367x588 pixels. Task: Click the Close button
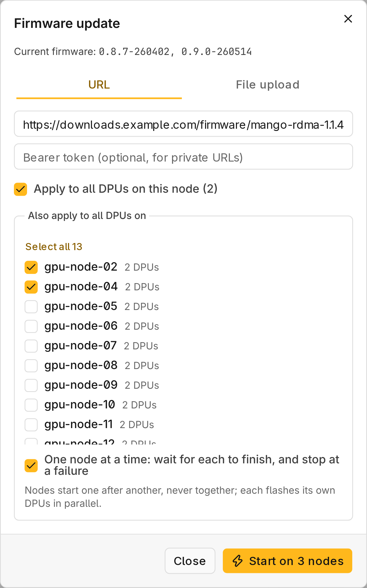[190, 561]
